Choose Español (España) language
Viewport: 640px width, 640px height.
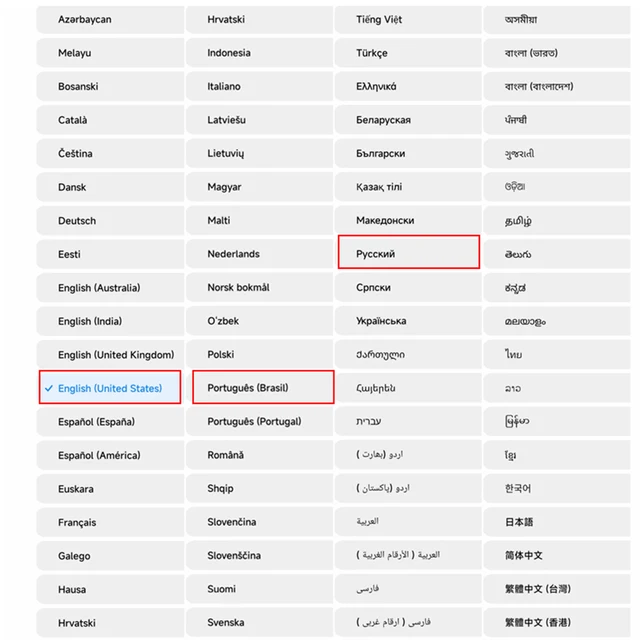110,422
